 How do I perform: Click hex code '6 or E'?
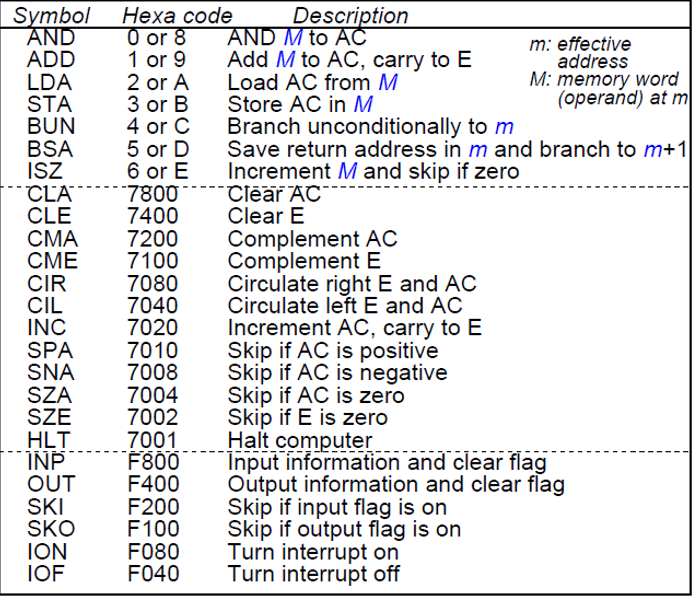(158, 171)
